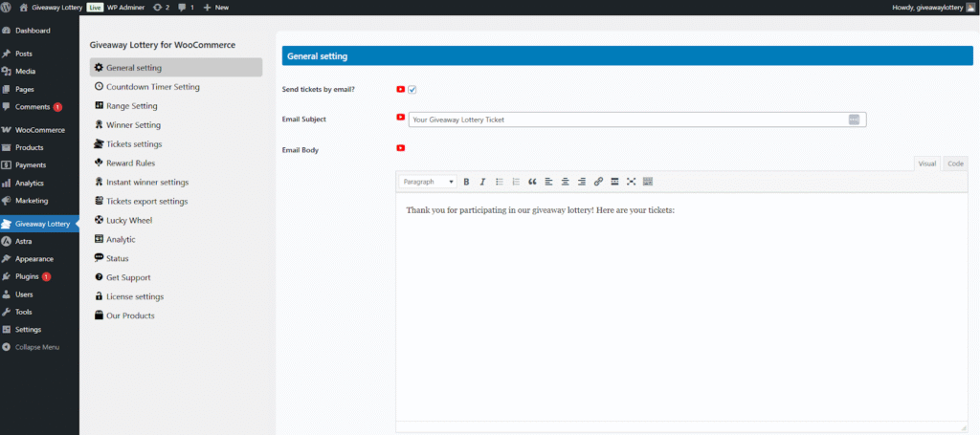
Task: Show the toolbar toggle (kitchen sink)
Action: tap(648, 182)
